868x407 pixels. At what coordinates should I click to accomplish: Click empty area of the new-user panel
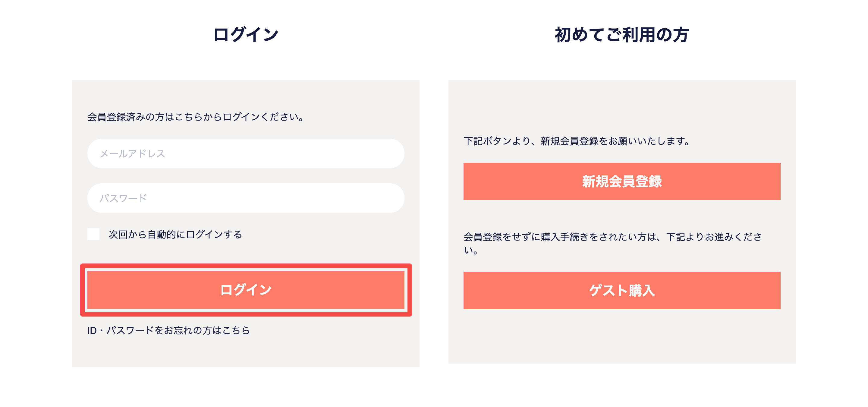point(622,337)
